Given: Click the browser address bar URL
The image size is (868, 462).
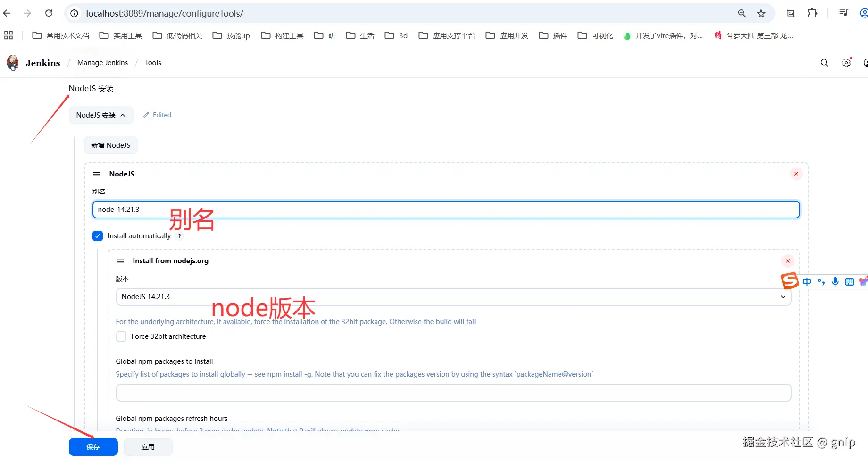Looking at the screenshot, I should 165,13.
